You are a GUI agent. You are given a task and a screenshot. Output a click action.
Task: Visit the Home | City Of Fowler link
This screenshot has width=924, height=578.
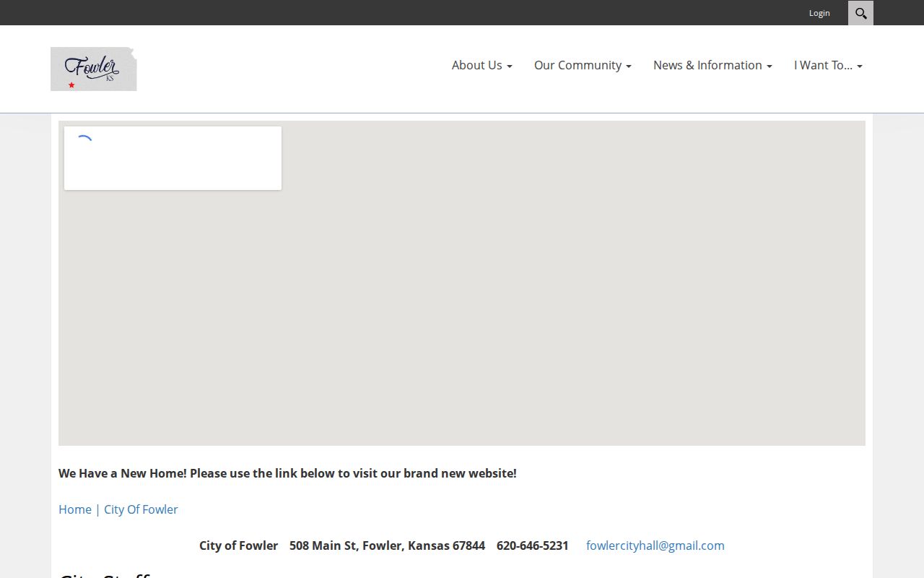pyautogui.click(x=118, y=509)
